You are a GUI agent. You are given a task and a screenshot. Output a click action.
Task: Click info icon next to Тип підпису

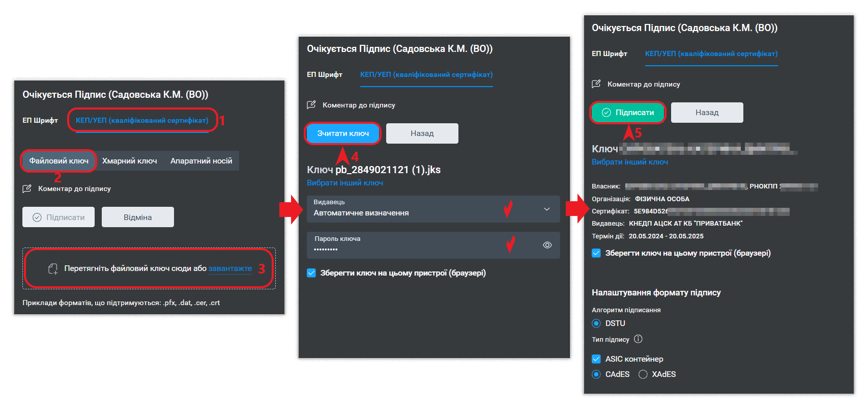click(638, 339)
